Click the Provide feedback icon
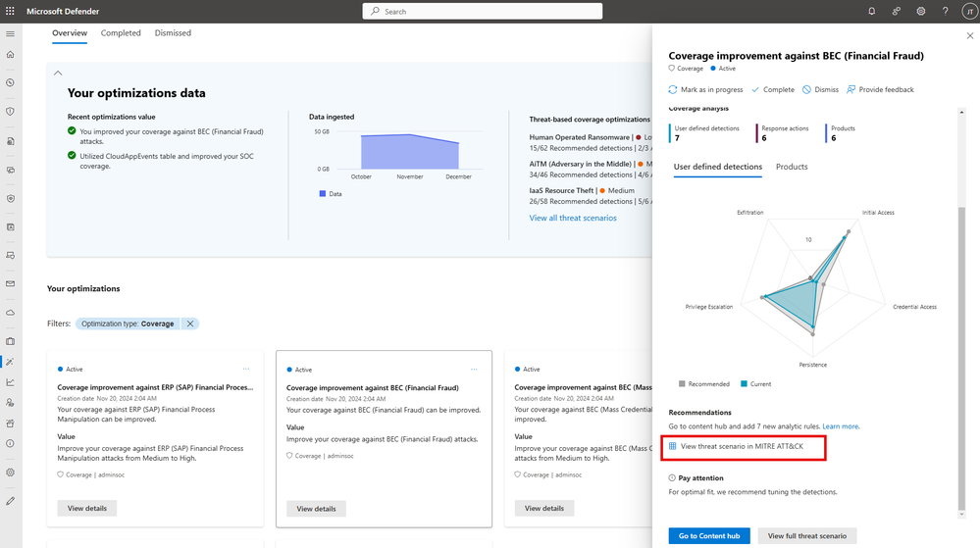 851,89
